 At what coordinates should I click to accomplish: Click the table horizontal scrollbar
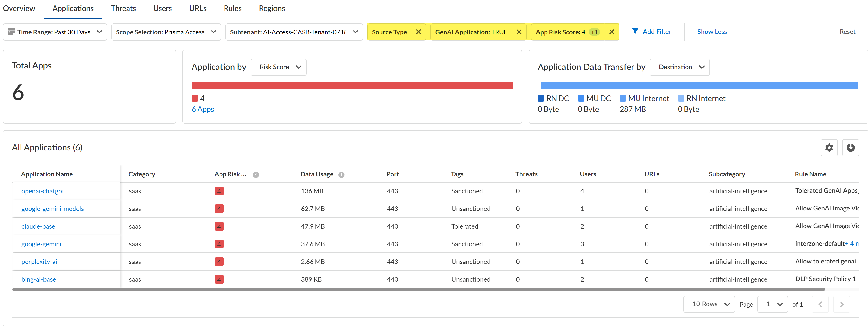point(418,289)
